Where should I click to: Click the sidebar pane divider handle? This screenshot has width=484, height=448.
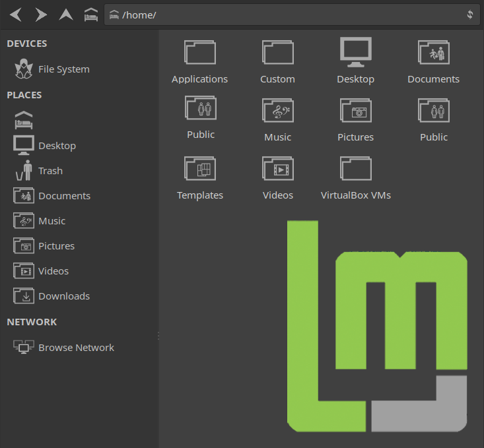click(158, 336)
